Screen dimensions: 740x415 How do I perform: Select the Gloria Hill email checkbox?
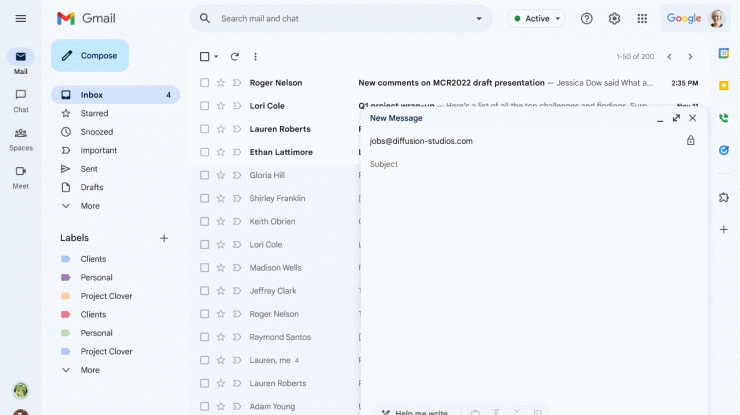[x=204, y=175]
